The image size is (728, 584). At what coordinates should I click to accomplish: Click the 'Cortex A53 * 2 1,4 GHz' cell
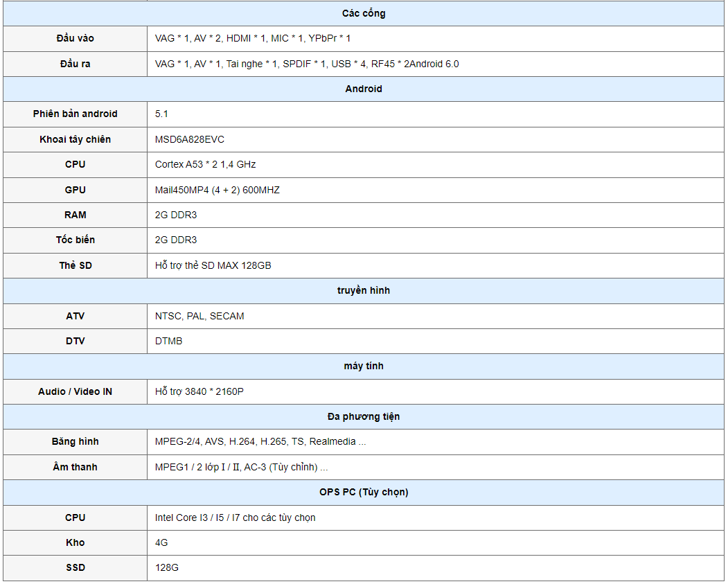pyautogui.click(x=206, y=164)
